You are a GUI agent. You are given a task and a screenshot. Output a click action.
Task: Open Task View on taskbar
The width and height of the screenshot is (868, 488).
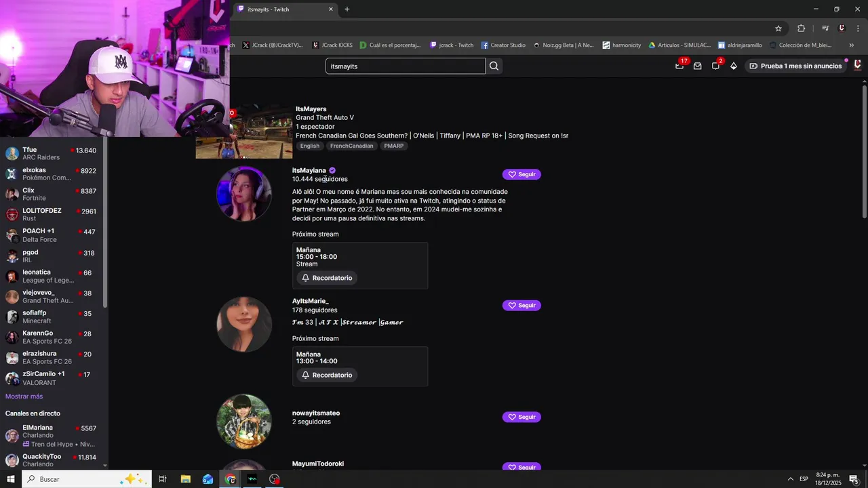pos(163,479)
